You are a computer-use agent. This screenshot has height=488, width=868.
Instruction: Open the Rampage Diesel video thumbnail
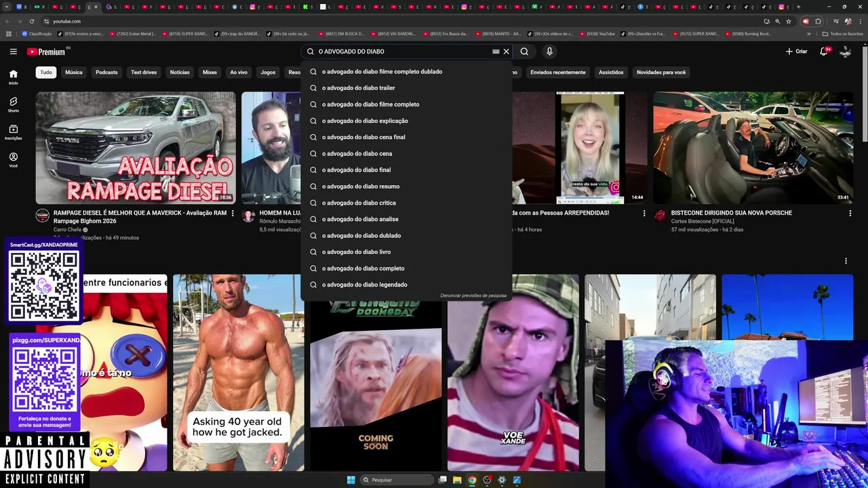[136, 148]
